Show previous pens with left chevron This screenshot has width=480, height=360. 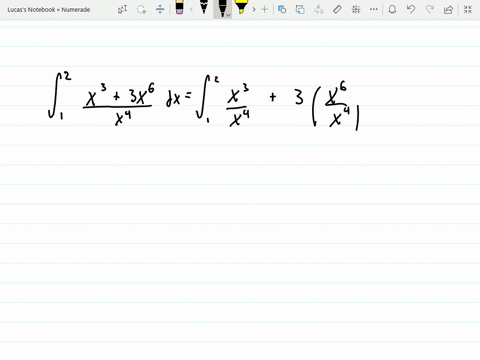coord(191,9)
